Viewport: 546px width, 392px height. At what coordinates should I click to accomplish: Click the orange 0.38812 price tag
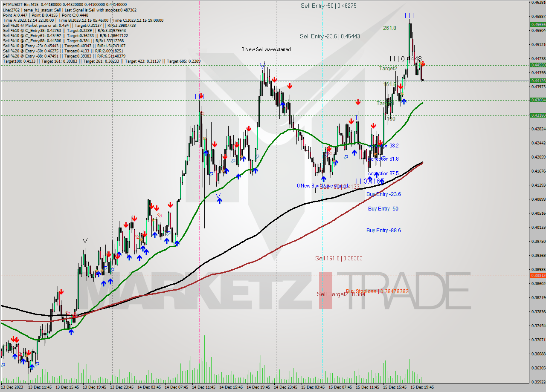click(x=537, y=275)
